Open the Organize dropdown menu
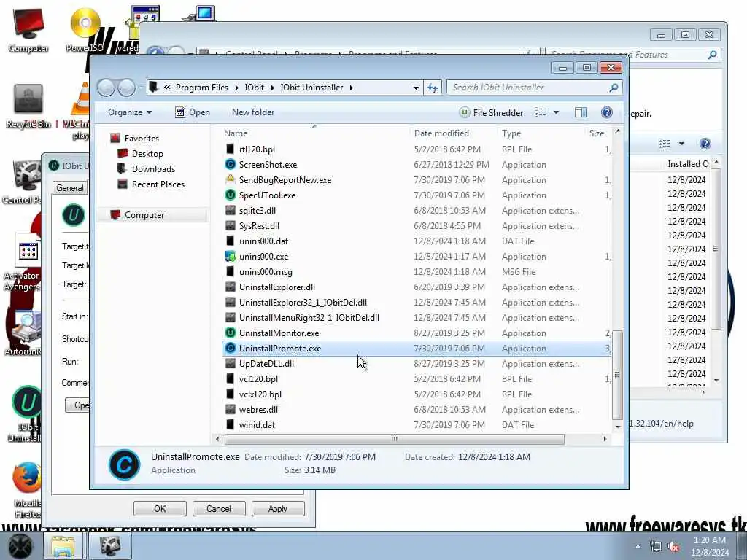 point(130,112)
